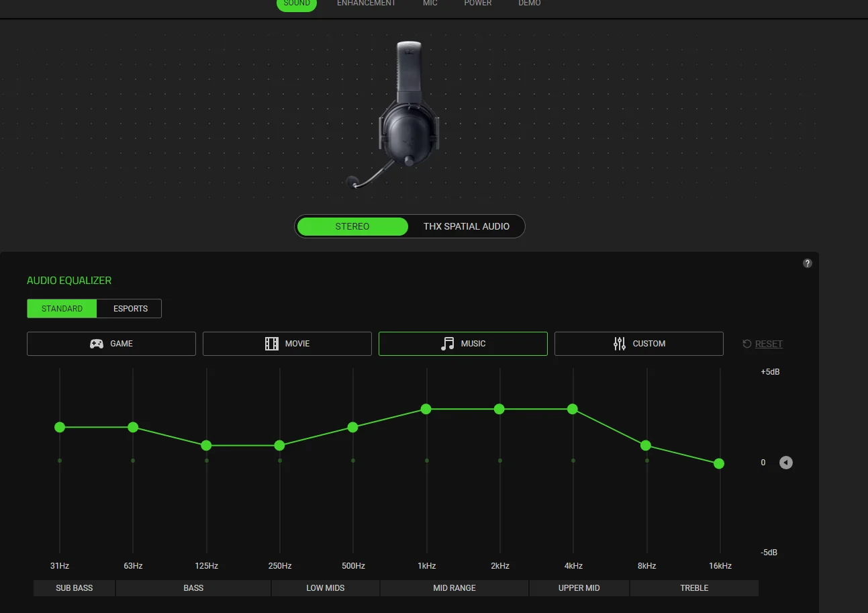Click the 125Hz equalizer slider handle
Viewport: 868px width, 613px height.
[x=206, y=445]
